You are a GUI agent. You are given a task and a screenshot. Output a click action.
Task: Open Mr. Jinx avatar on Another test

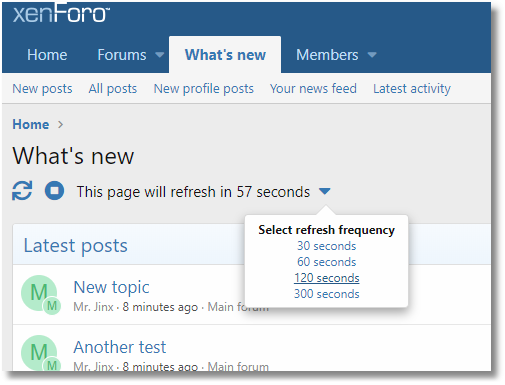pos(39,353)
